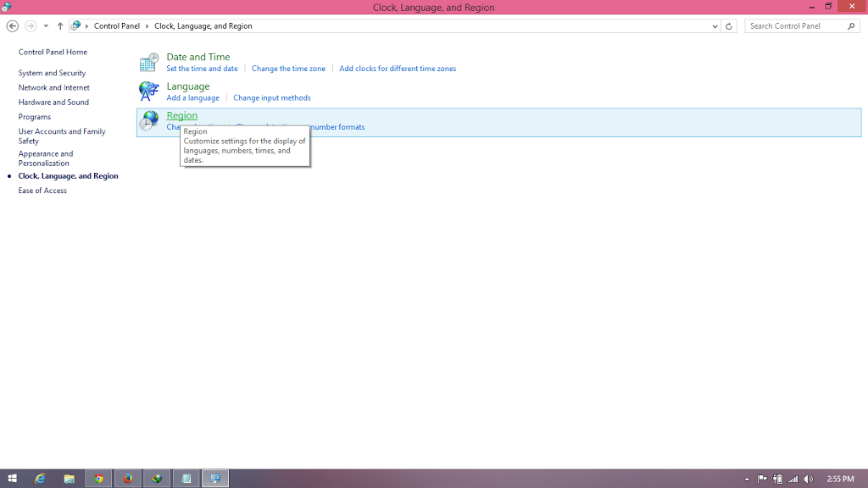Click the Region globe-clock icon
Screen dimensions: 868x488
click(148, 121)
